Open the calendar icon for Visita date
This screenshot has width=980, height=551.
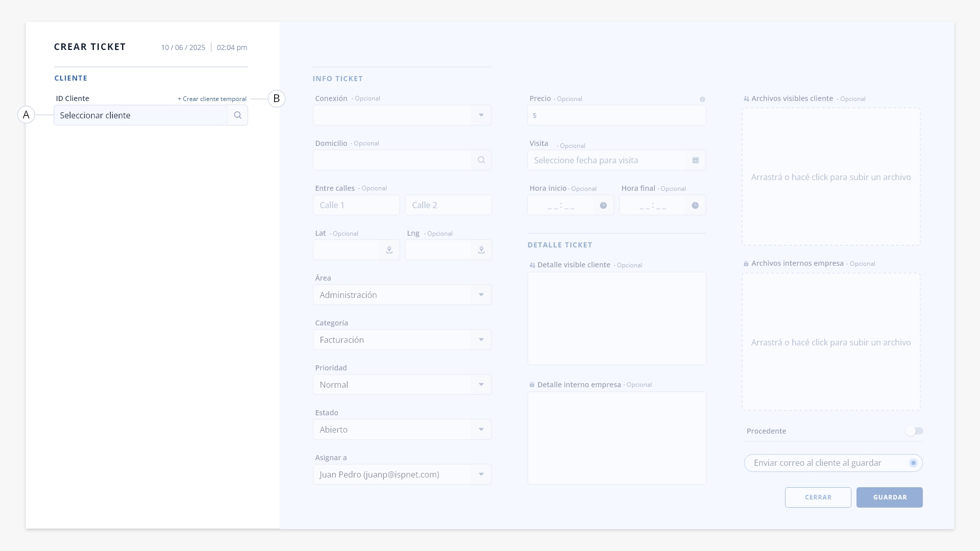click(695, 160)
